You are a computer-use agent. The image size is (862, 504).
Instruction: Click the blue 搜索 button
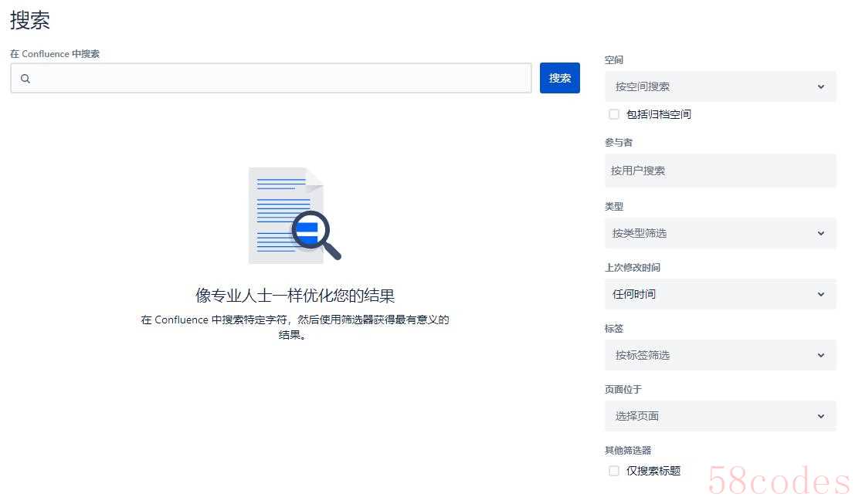(x=560, y=78)
